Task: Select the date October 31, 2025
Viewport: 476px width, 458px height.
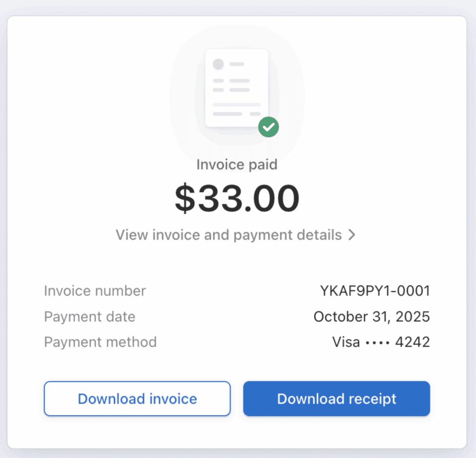Action: click(371, 317)
